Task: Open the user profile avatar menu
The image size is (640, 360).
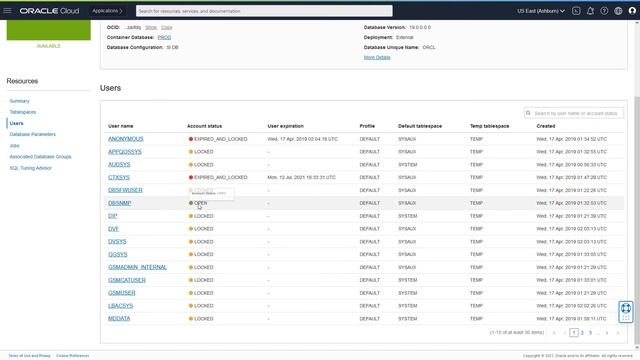Action: click(x=632, y=11)
